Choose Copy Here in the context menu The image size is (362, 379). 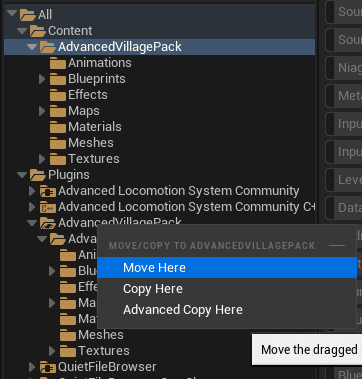[227, 289]
